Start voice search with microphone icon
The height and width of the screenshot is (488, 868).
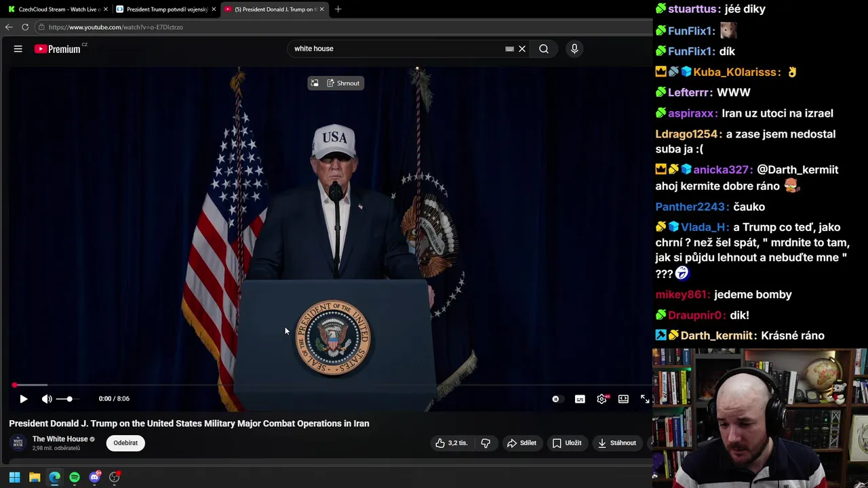[x=574, y=49]
